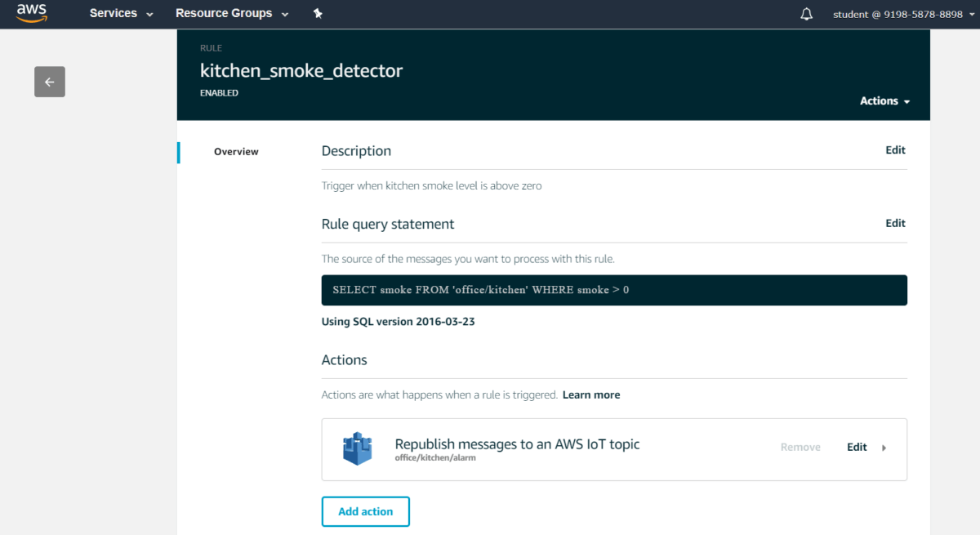980x535 pixels.
Task: Select the Overview tab
Action: [x=236, y=152]
